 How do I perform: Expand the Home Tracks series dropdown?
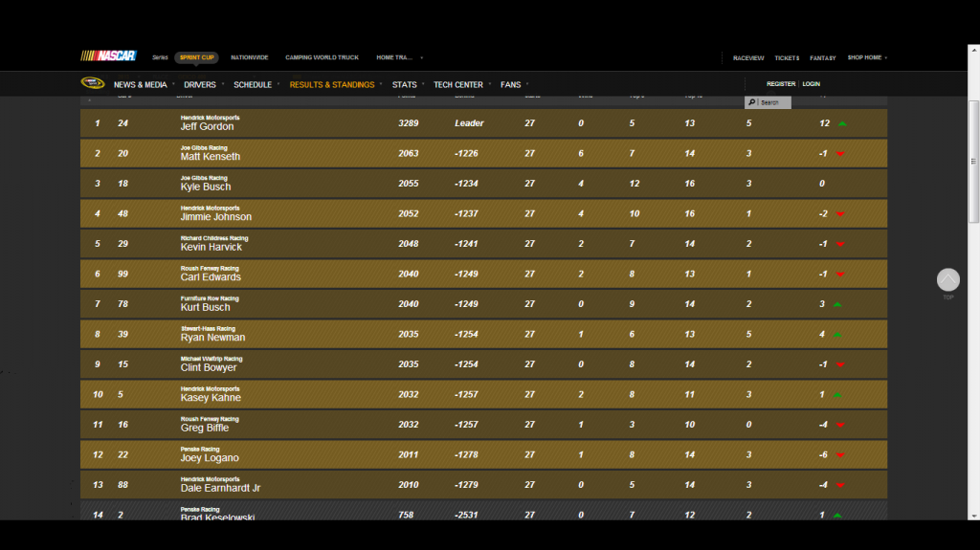399,57
